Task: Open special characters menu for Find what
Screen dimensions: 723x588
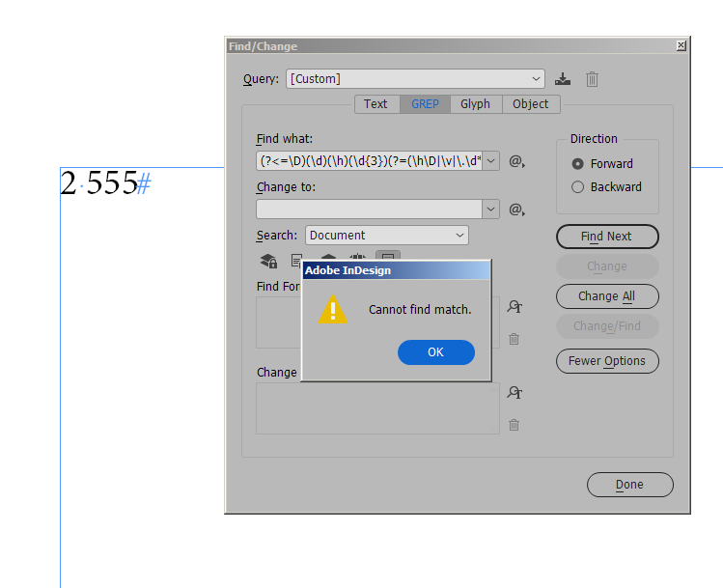Action: (x=516, y=161)
